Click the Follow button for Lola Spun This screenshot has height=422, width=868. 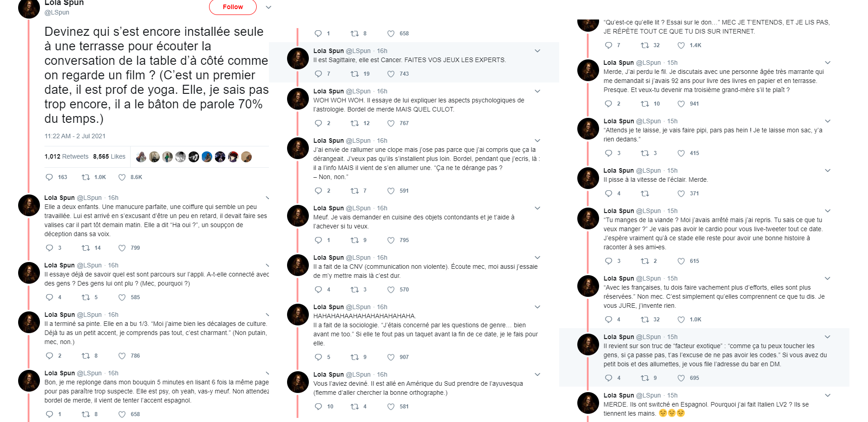233,7
